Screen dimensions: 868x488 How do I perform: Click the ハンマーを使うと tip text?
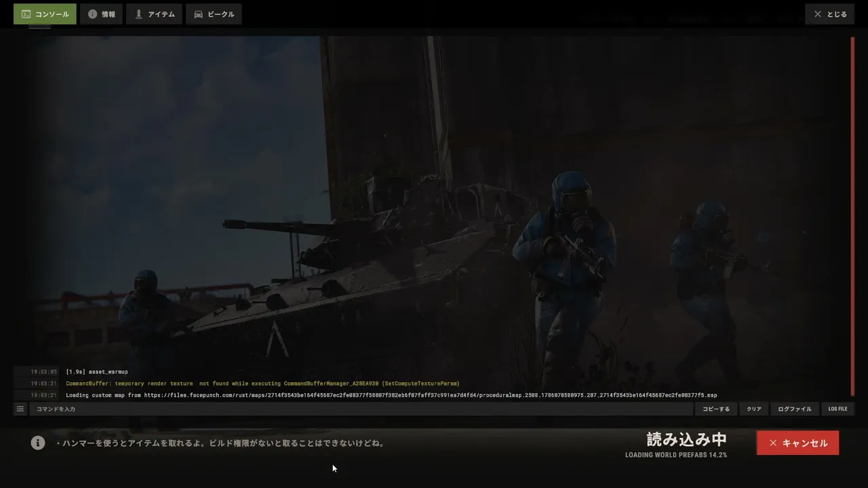pyautogui.click(x=220, y=443)
